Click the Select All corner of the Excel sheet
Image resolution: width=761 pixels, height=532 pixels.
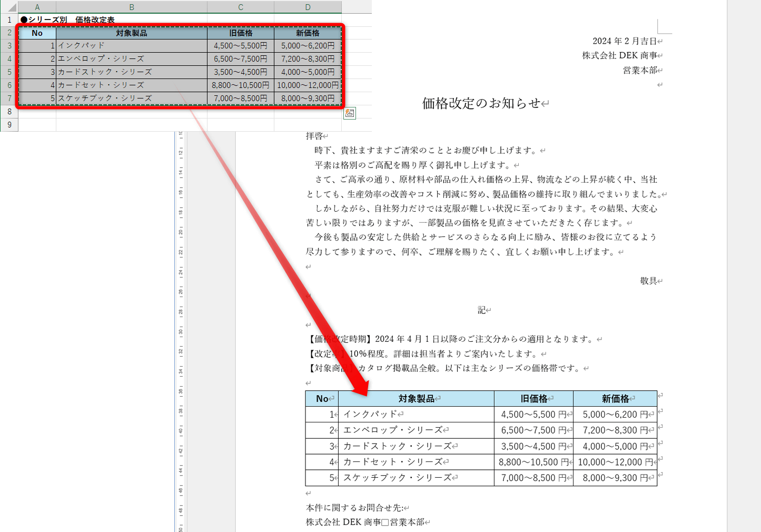tap(9, 7)
